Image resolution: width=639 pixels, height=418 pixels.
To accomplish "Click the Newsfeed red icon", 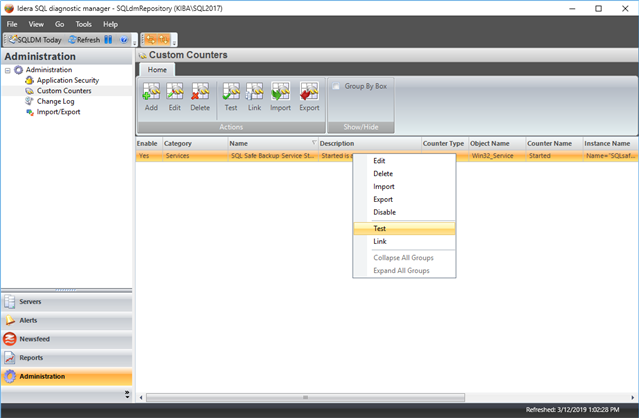I will pyautogui.click(x=10, y=339).
